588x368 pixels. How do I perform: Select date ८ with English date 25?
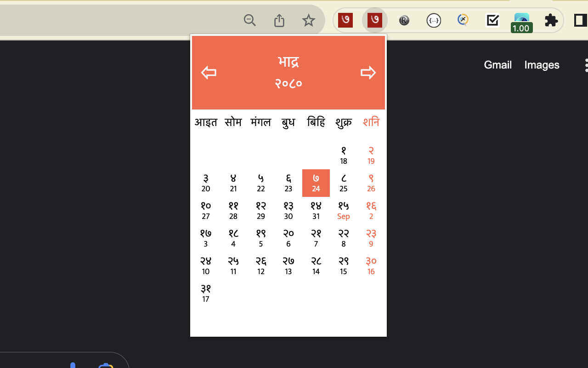pyautogui.click(x=344, y=183)
